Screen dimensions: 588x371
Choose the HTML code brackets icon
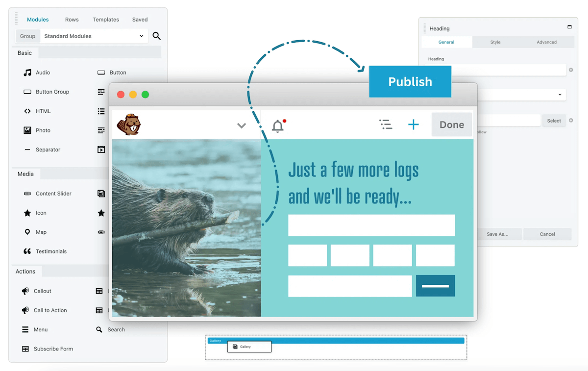tap(27, 111)
